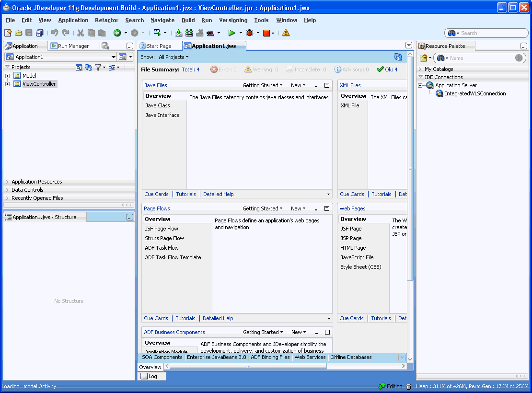Viewport: 532px width, 393px height.
Task: Click the refresh icon in Application Overview
Action: click(x=398, y=57)
